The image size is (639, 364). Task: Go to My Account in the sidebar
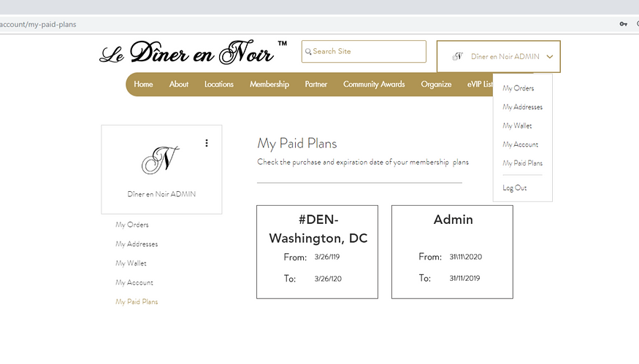[134, 282]
